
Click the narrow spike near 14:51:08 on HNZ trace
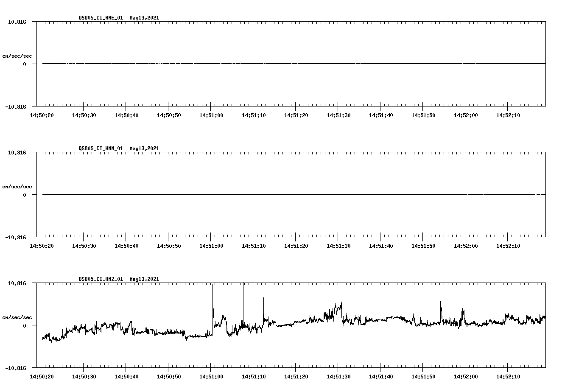point(243,297)
